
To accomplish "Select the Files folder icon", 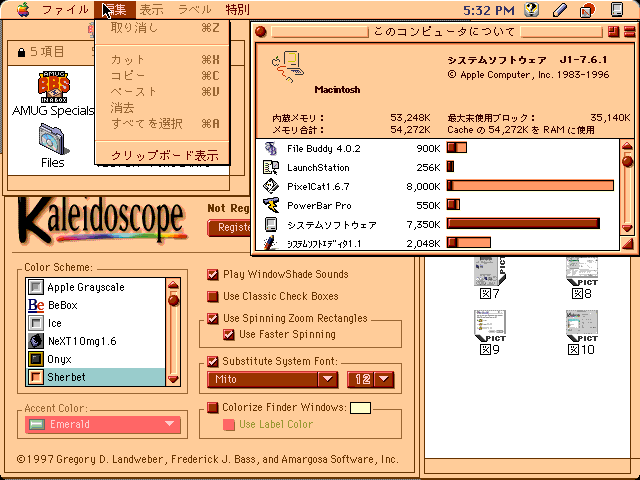I will pos(53,140).
